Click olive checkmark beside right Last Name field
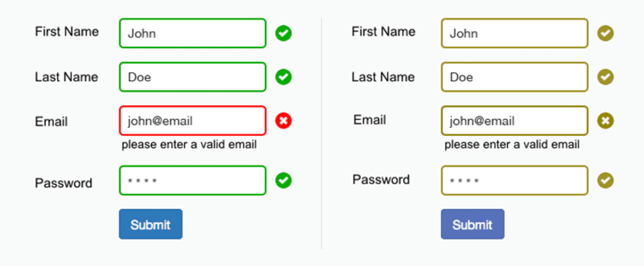This screenshot has height=266, width=644. coord(605,77)
